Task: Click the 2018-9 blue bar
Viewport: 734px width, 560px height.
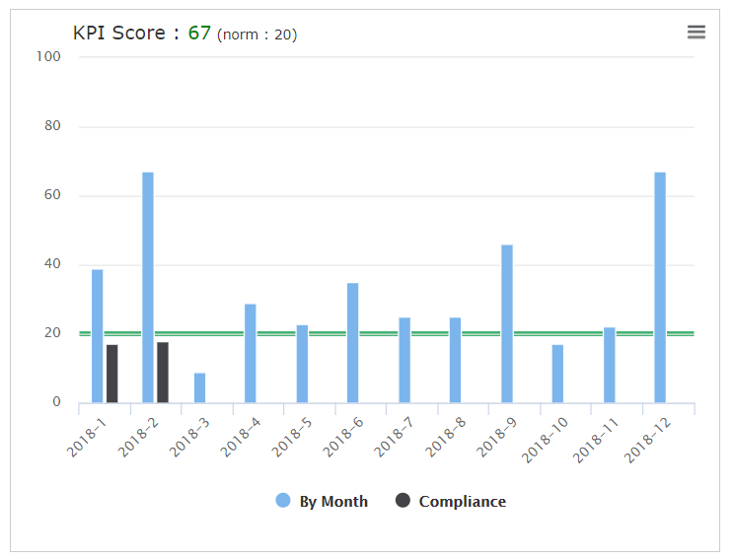Action: [507, 323]
